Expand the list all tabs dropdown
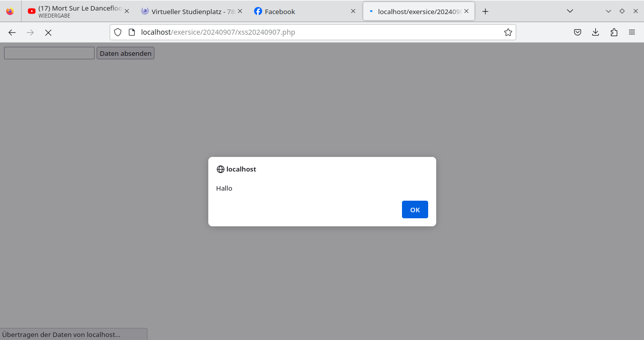Viewport: 644px width, 340px height. (x=570, y=11)
